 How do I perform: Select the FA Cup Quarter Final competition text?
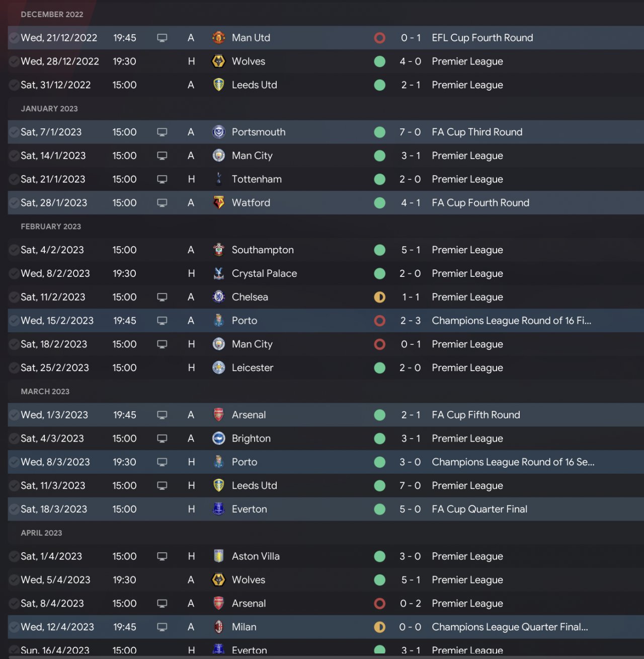[x=479, y=509]
